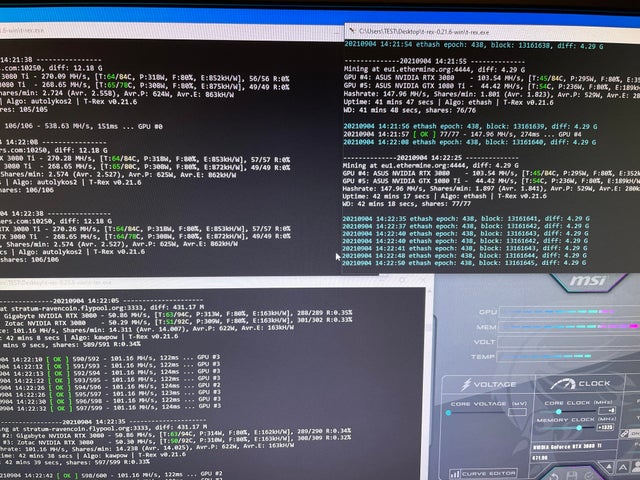640x480 pixels.
Task: Click the Memory Clock slider handle
Action: pyautogui.click(x=579, y=428)
